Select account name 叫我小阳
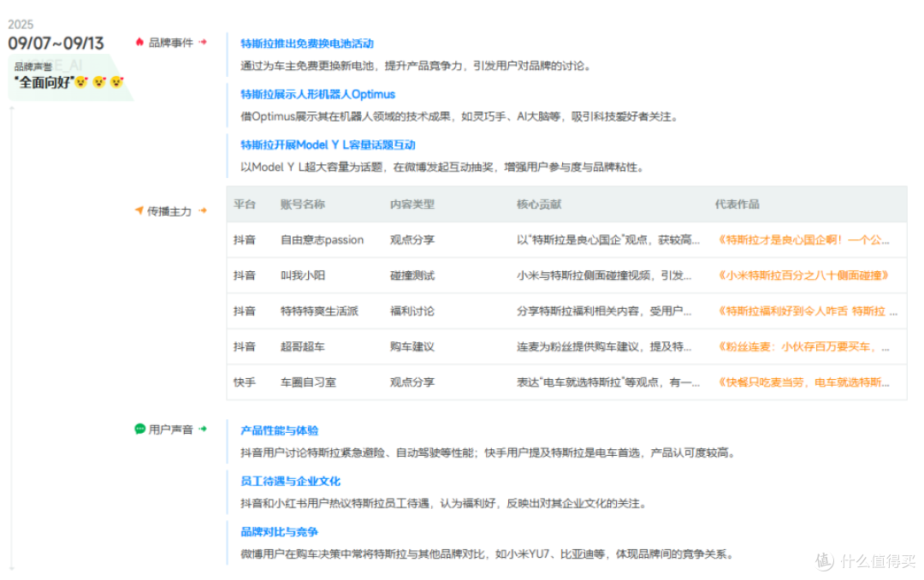924x580 pixels. coord(302,275)
